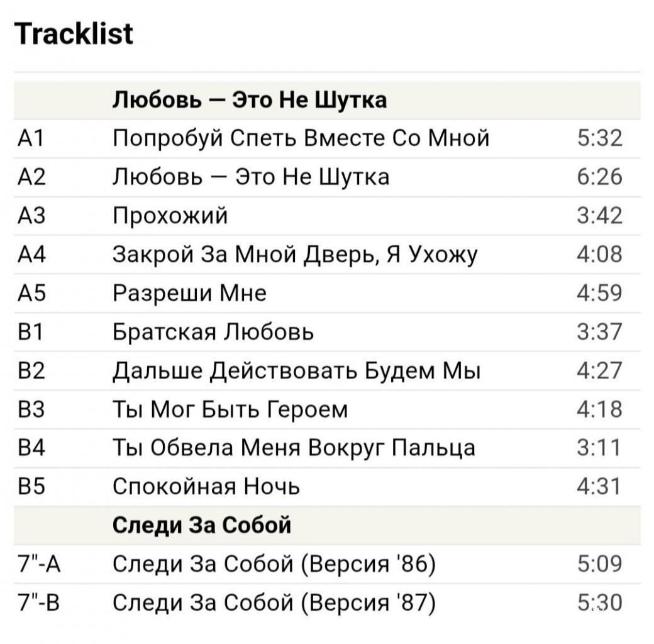Click the 6:26 duration value

[599, 177]
